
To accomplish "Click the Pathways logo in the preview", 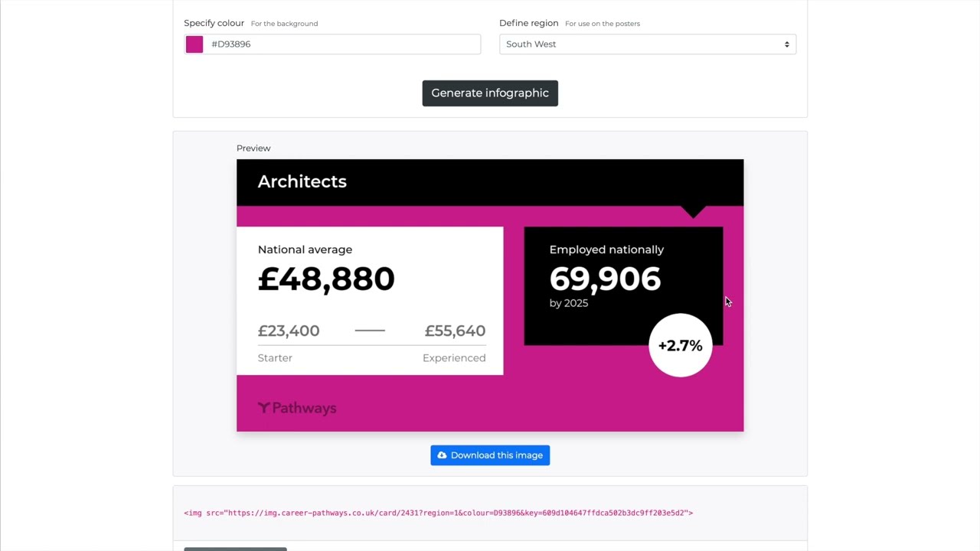I will [297, 408].
